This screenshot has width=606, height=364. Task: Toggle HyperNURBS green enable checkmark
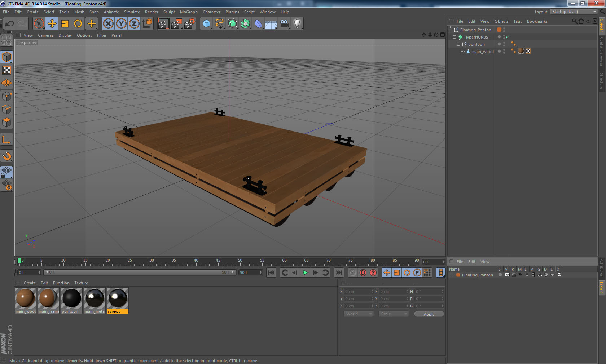click(x=508, y=37)
